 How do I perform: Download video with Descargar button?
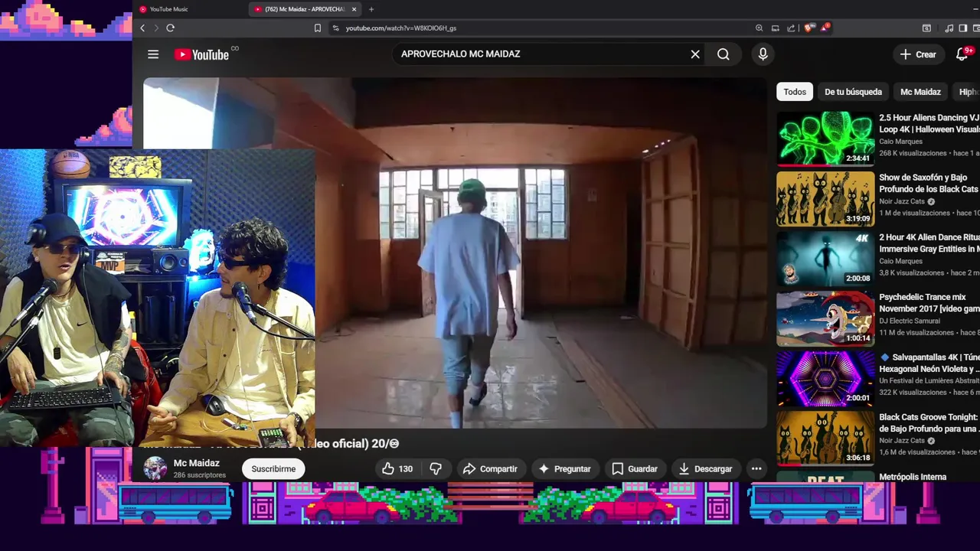click(x=705, y=469)
